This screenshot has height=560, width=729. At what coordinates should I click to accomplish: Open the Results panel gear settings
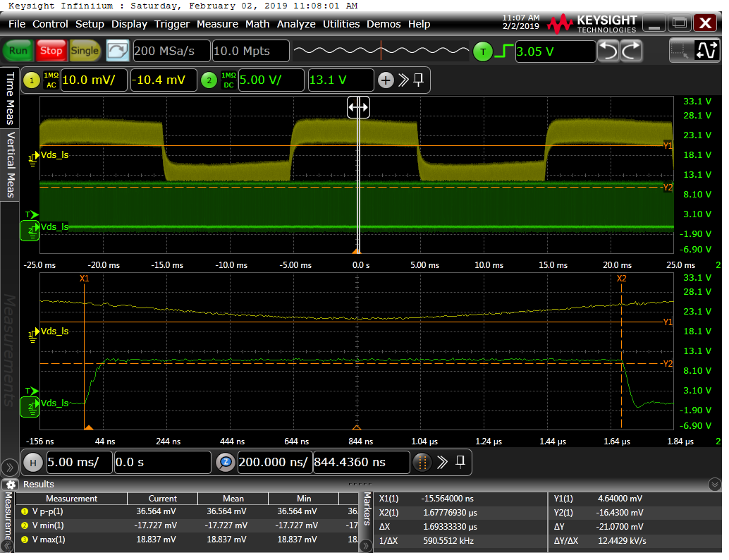coord(11,485)
